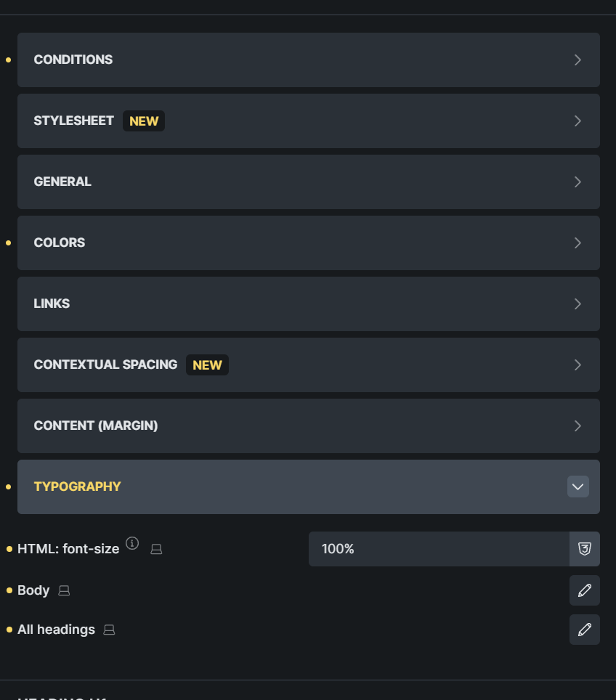The image size is (616, 700).
Task: Click the yellow dot beside TYPOGRAPHY
Action: 7,487
